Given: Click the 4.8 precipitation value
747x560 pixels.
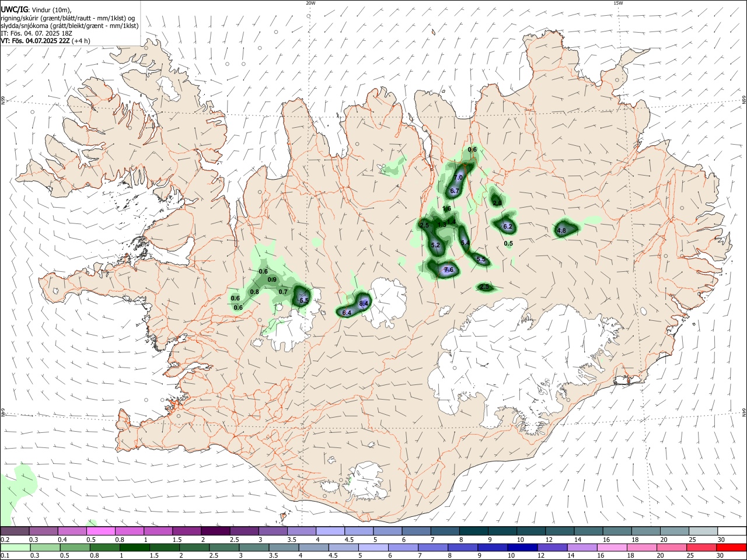Looking at the screenshot, I should point(562,231).
